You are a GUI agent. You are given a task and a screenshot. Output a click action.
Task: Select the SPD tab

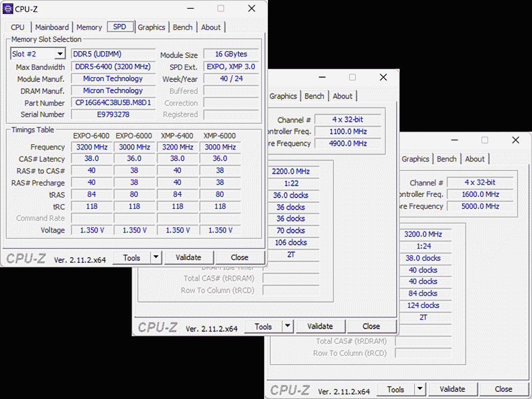[x=120, y=27]
